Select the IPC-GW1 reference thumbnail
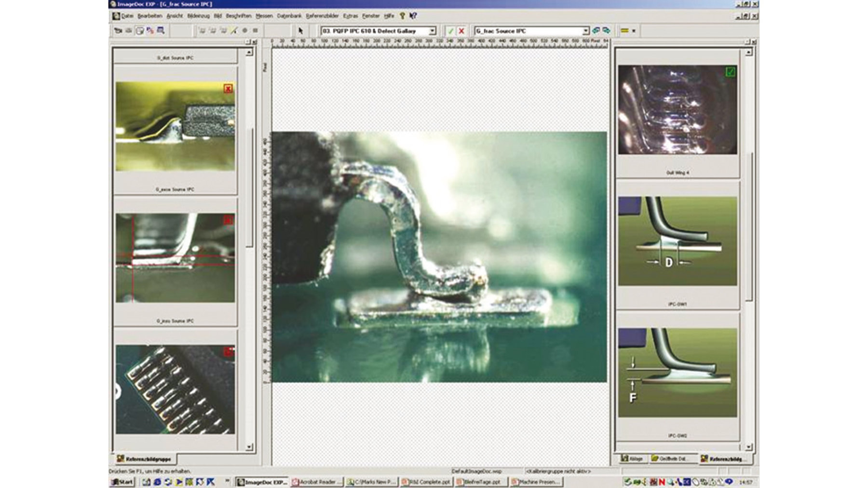The height and width of the screenshot is (488, 868). 677,241
